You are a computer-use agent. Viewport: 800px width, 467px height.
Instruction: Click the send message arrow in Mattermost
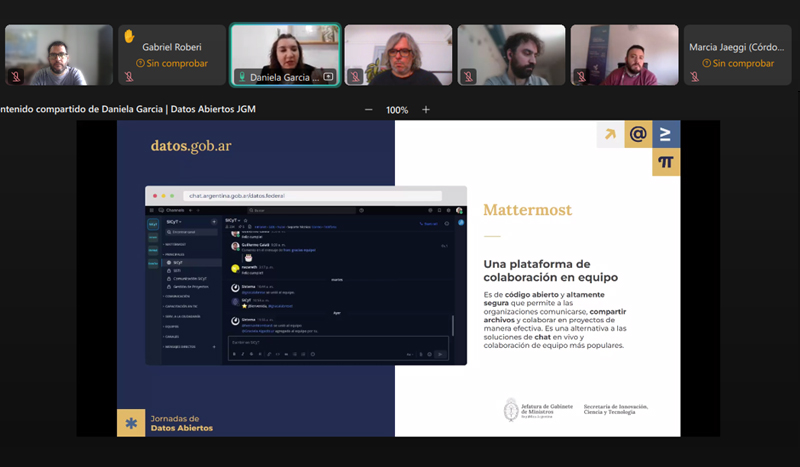click(x=440, y=354)
